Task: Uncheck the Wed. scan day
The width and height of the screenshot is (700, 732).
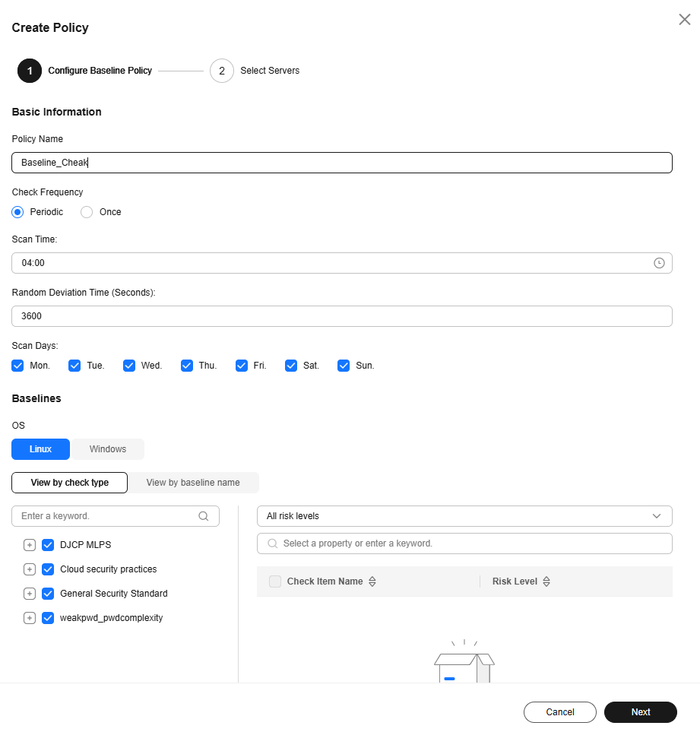Action: [129, 366]
